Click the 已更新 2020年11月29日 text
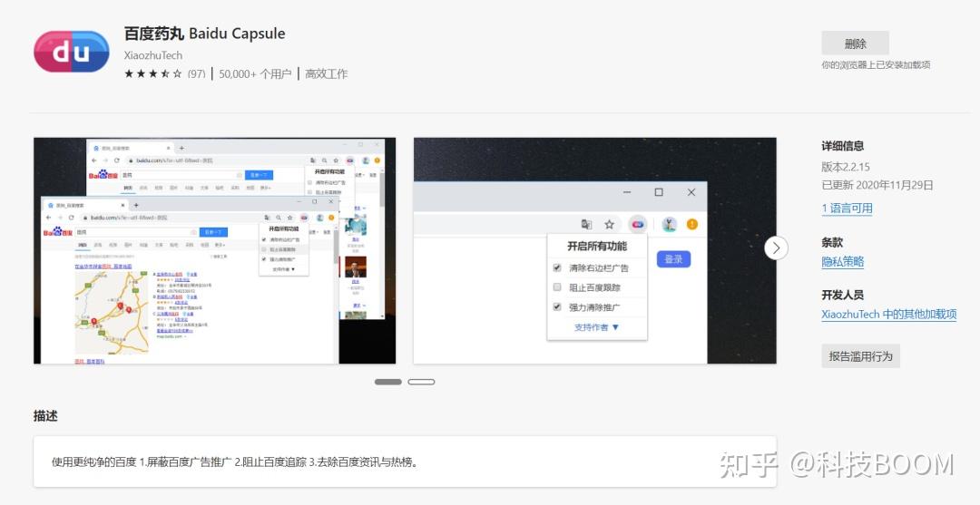The image size is (980, 505). (877, 185)
